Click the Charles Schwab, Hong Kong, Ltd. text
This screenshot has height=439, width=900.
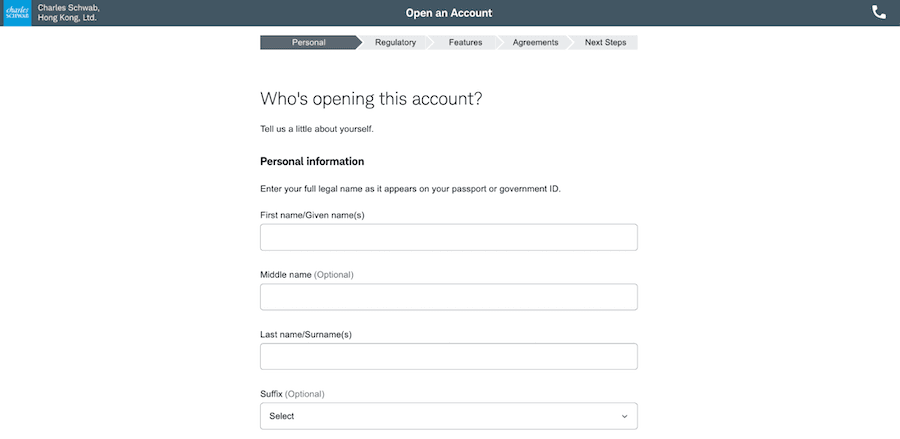point(68,13)
